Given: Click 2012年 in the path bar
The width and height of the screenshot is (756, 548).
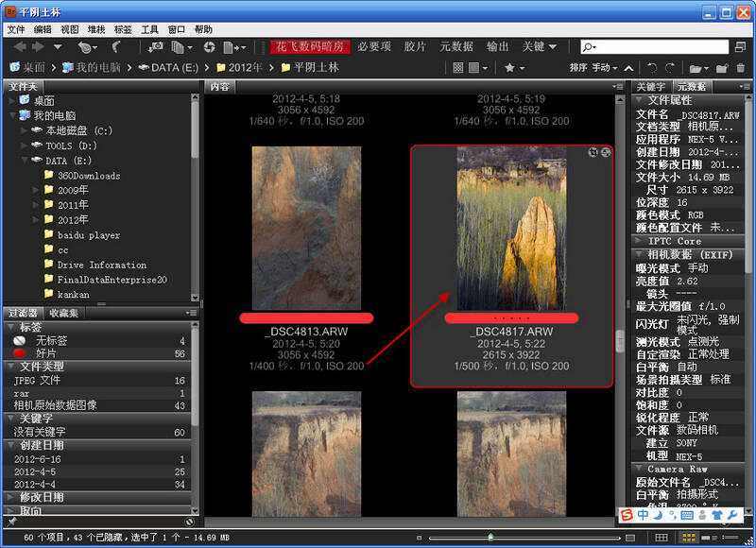Looking at the screenshot, I should 239,67.
